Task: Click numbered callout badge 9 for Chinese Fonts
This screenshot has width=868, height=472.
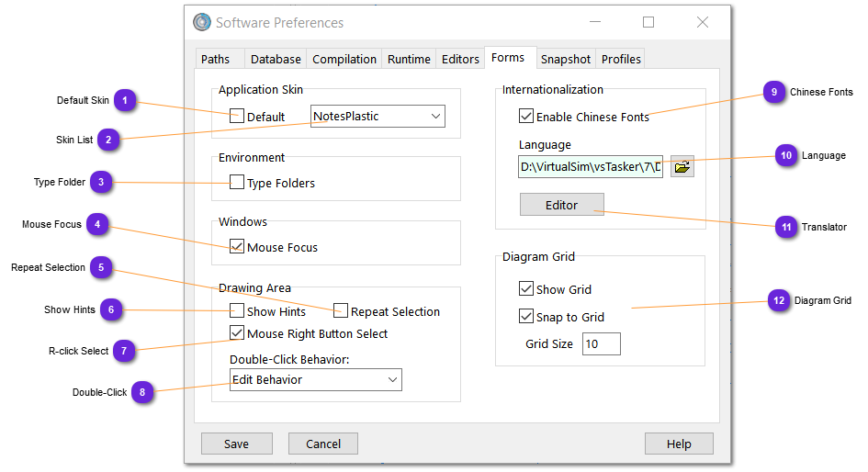Action: [x=774, y=92]
